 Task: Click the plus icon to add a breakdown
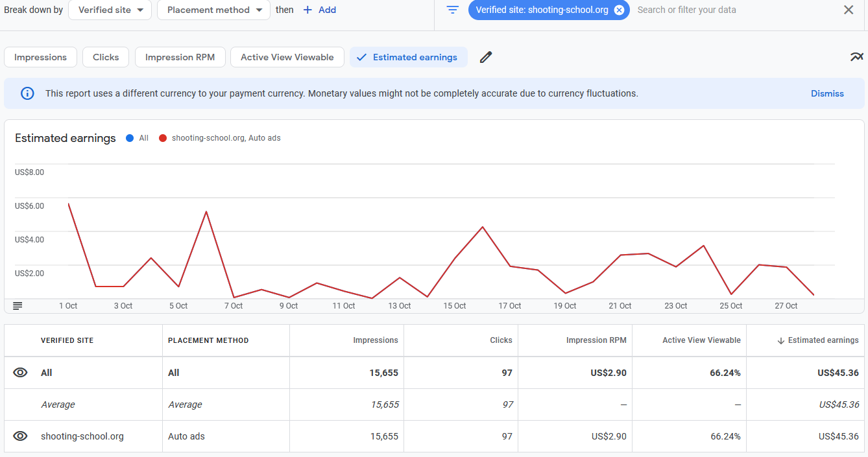(307, 10)
